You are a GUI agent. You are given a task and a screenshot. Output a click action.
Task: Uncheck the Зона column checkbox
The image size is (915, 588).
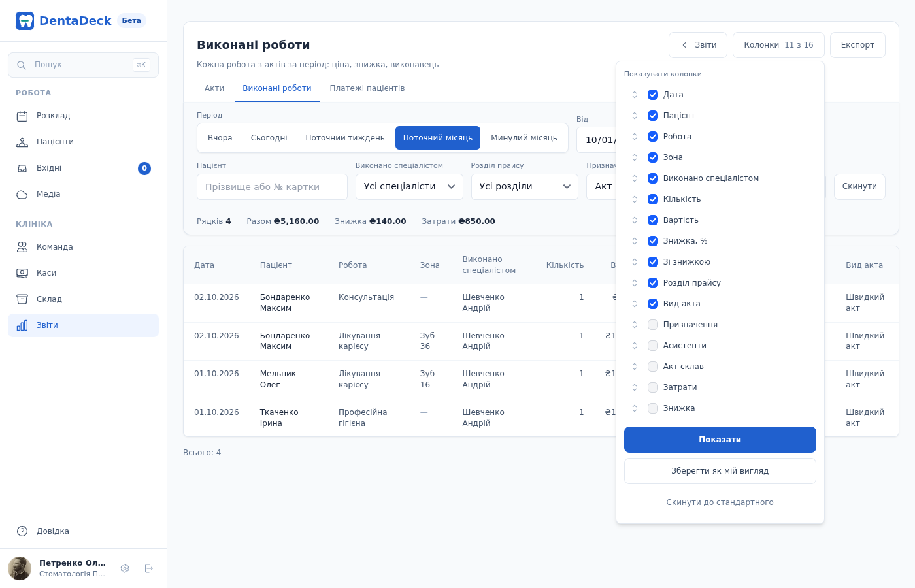tap(653, 157)
